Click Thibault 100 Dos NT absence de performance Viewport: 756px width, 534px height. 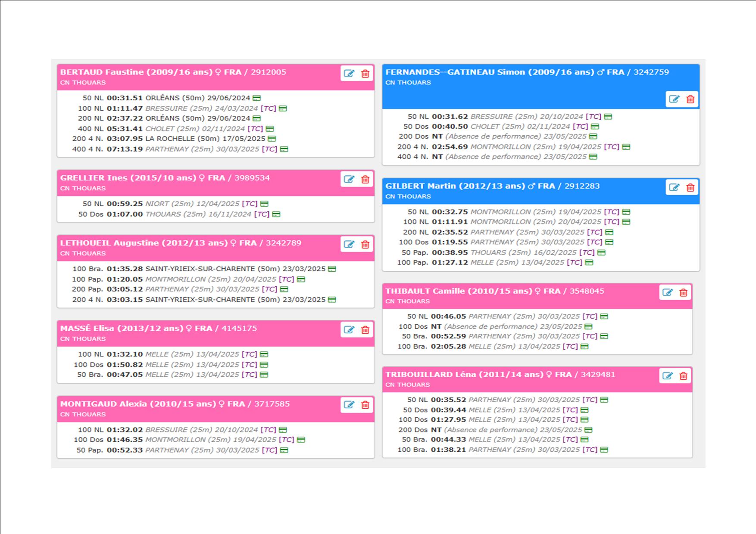(495, 326)
